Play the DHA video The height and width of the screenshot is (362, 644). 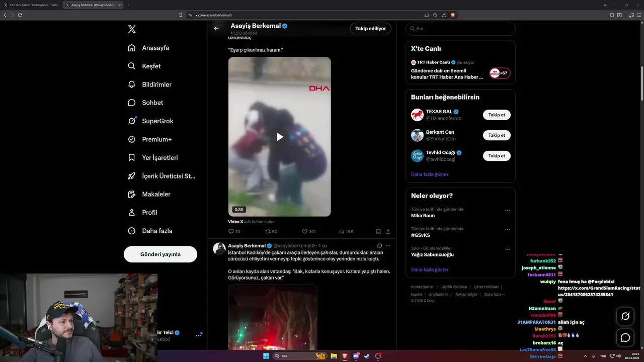[280, 137]
